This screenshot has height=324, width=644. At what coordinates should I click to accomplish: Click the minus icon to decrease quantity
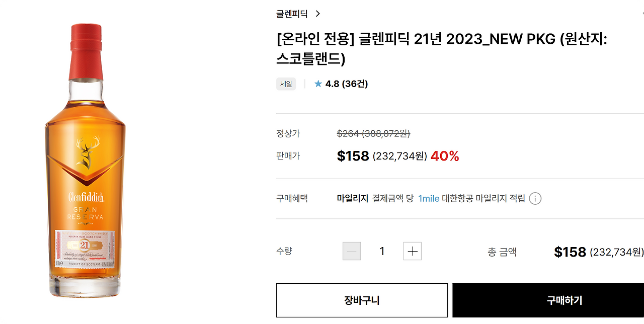(x=352, y=251)
